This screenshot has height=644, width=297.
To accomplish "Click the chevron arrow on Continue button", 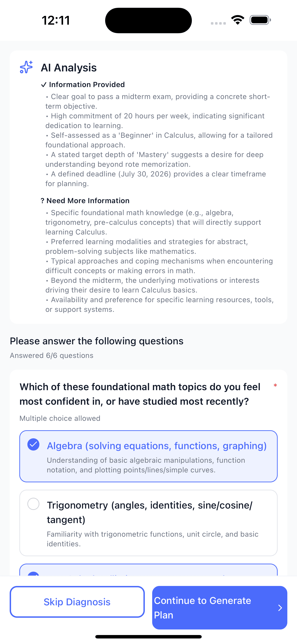I will (280, 608).
